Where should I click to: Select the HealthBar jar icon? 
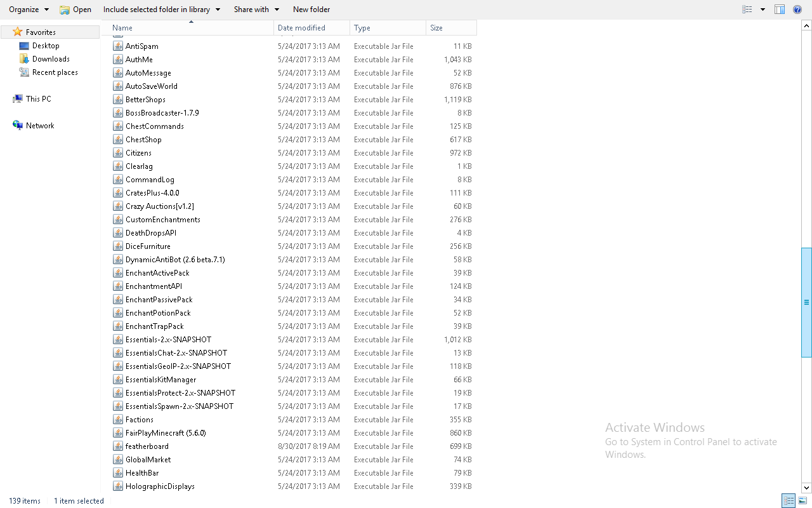click(x=118, y=472)
